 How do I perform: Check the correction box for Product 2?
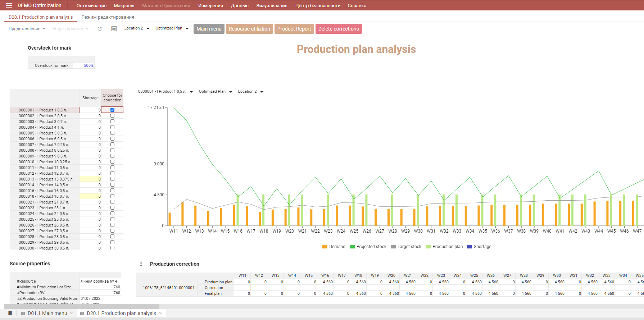(112, 116)
